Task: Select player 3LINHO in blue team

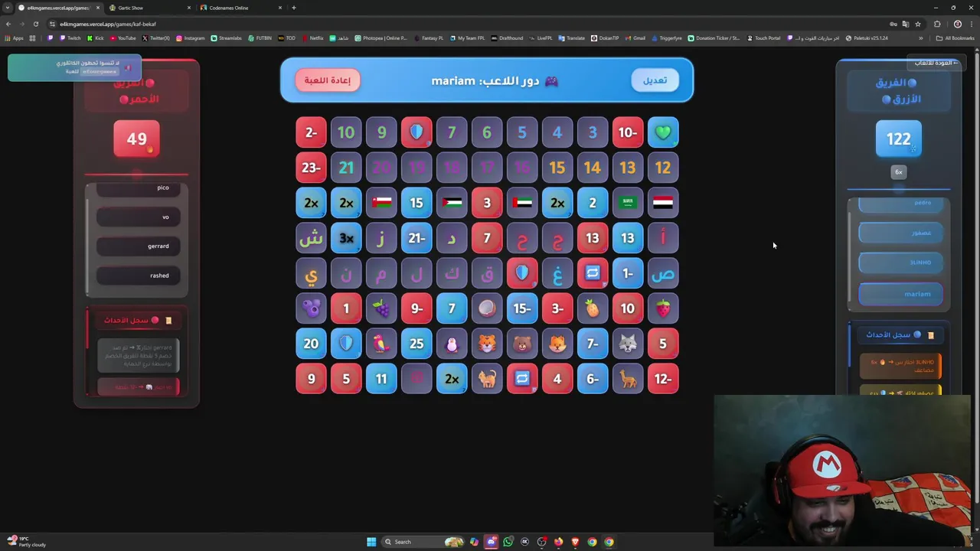Action: [900, 262]
